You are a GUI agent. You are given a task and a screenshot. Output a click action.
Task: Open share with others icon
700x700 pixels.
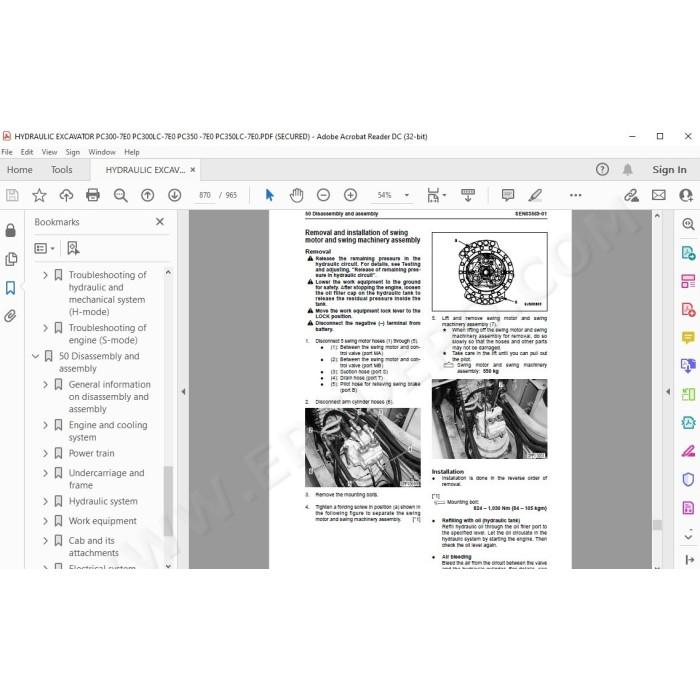(x=686, y=195)
